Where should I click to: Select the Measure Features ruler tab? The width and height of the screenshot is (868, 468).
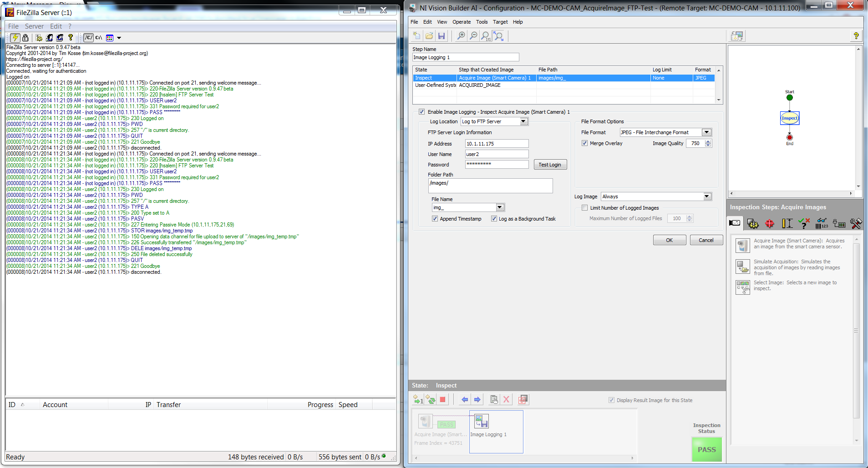tap(787, 223)
